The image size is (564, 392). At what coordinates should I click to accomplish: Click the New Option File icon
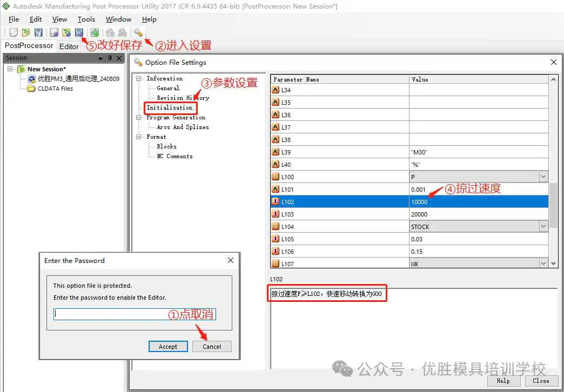click(54, 32)
